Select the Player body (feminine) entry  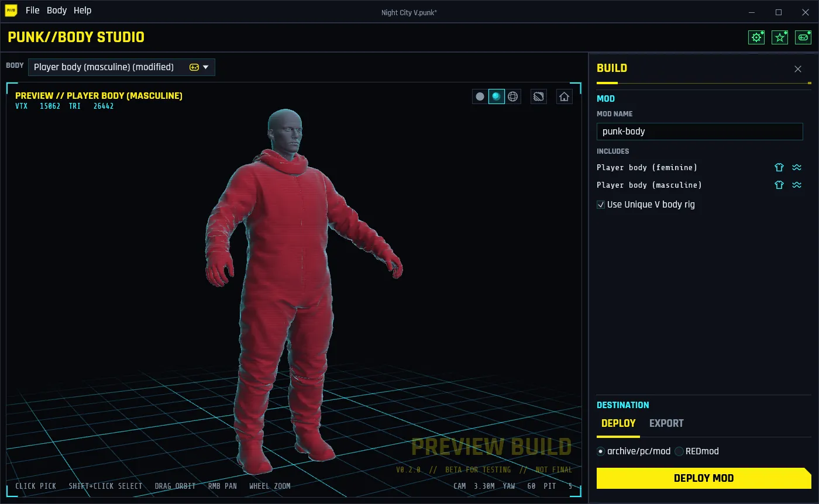click(647, 167)
